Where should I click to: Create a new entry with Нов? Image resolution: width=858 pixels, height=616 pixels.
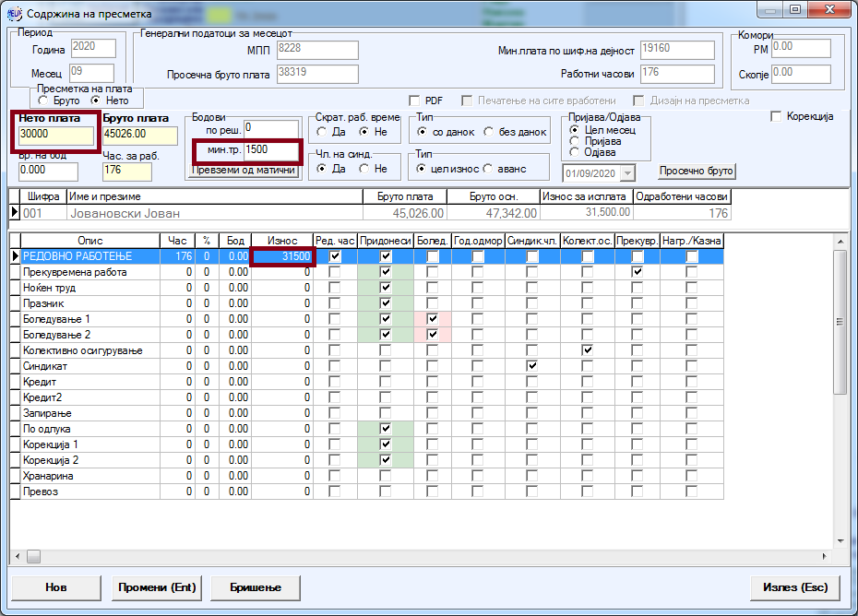(55, 587)
